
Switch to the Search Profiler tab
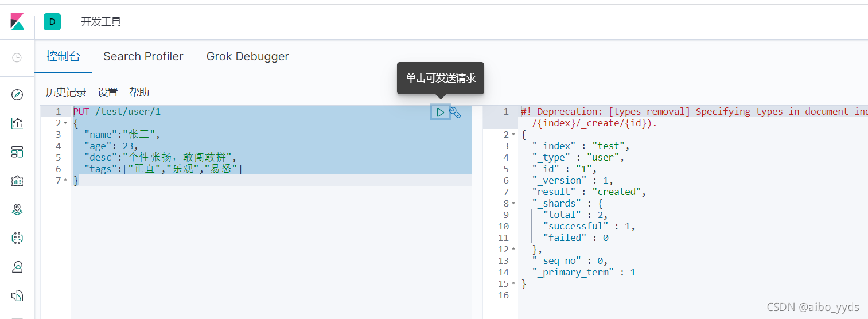143,56
